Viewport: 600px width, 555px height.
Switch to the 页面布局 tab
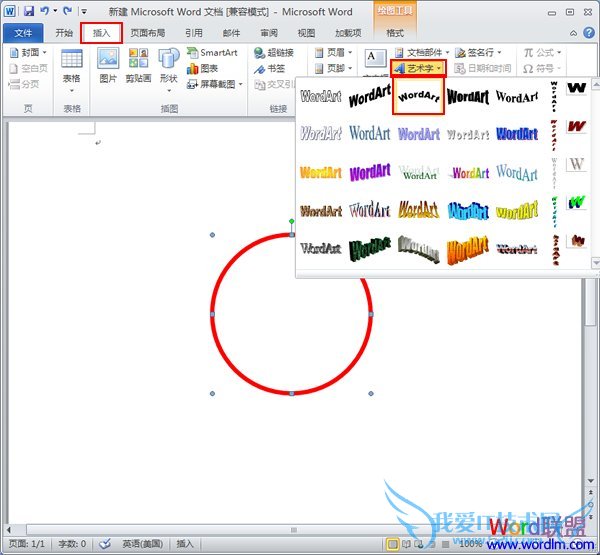(148, 33)
